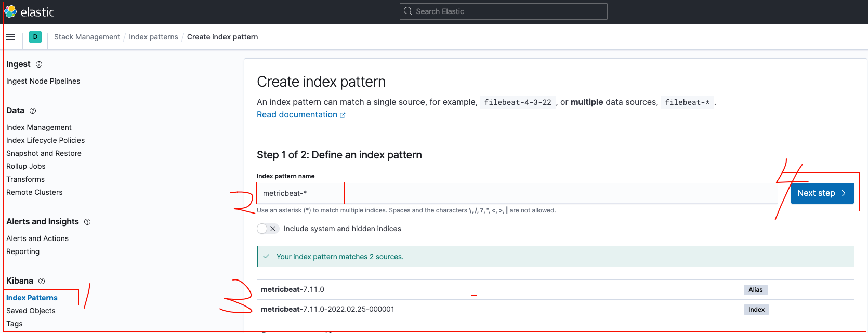Toggle Include system and hidden indices
The image size is (868, 333).
pyautogui.click(x=268, y=229)
